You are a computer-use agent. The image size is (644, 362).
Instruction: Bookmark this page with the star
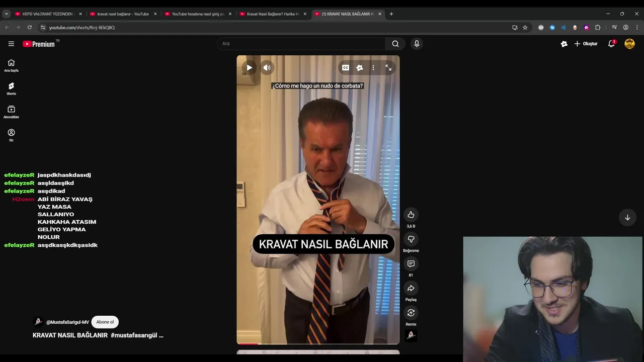[x=525, y=28]
